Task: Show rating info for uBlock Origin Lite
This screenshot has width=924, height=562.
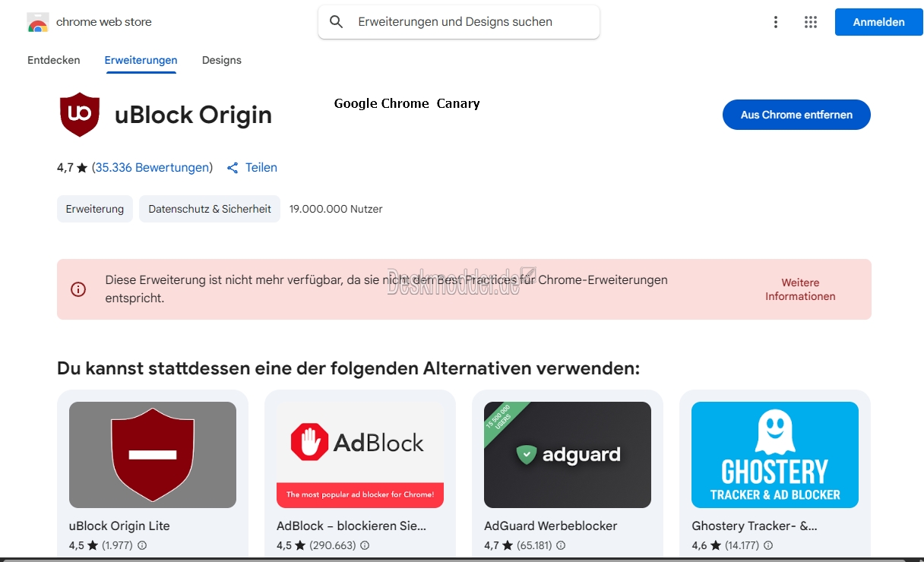Action: [x=142, y=545]
